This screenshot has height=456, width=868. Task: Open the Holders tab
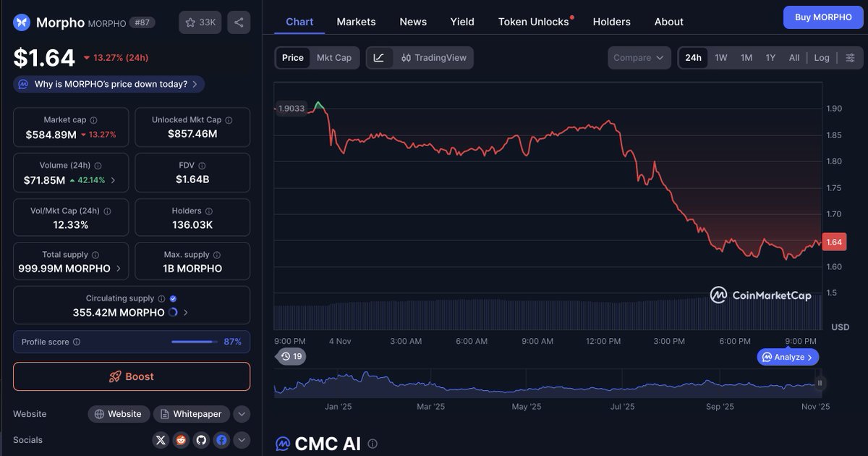click(611, 22)
